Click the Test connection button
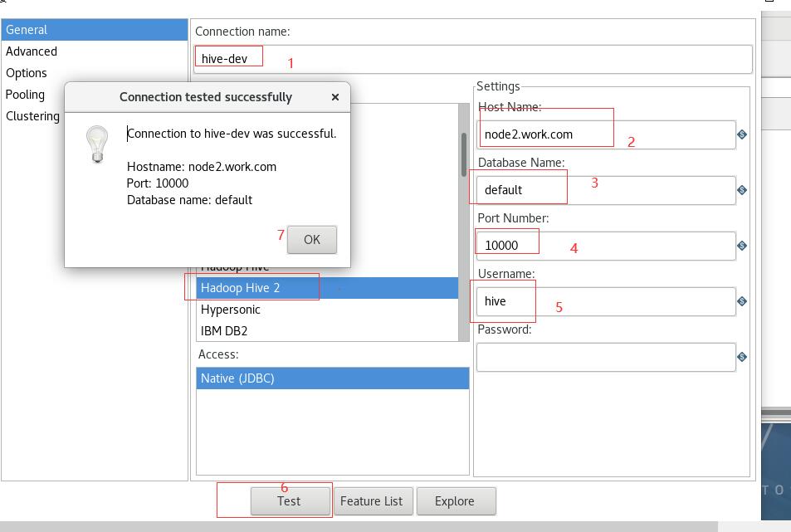This screenshot has width=791, height=532. pyautogui.click(x=290, y=501)
